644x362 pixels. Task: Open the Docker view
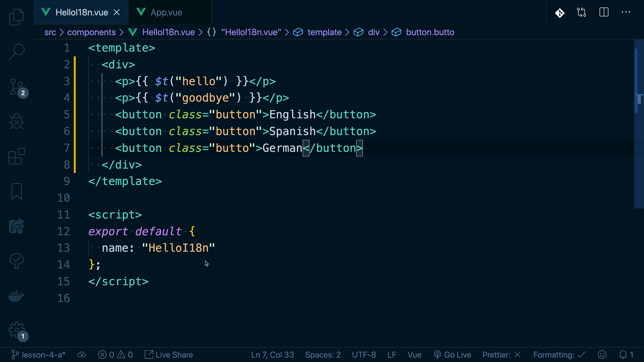[16, 296]
